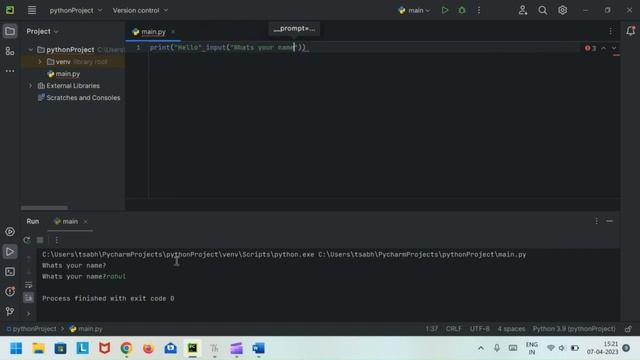Toggle scroll to end of console
The height and width of the screenshot is (360, 640).
[28, 298]
